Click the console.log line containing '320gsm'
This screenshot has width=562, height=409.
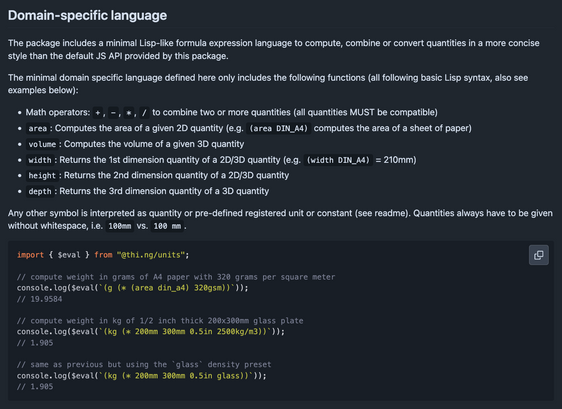pyautogui.click(x=133, y=288)
